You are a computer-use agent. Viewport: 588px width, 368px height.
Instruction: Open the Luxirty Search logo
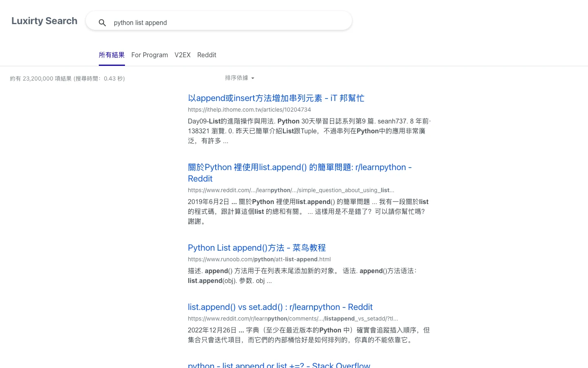tap(45, 21)
